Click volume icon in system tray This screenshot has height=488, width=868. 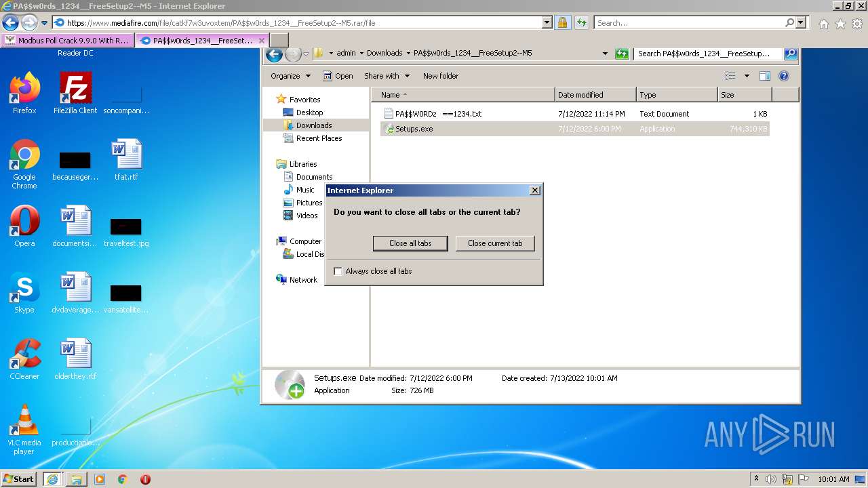[x=771, y=479]
